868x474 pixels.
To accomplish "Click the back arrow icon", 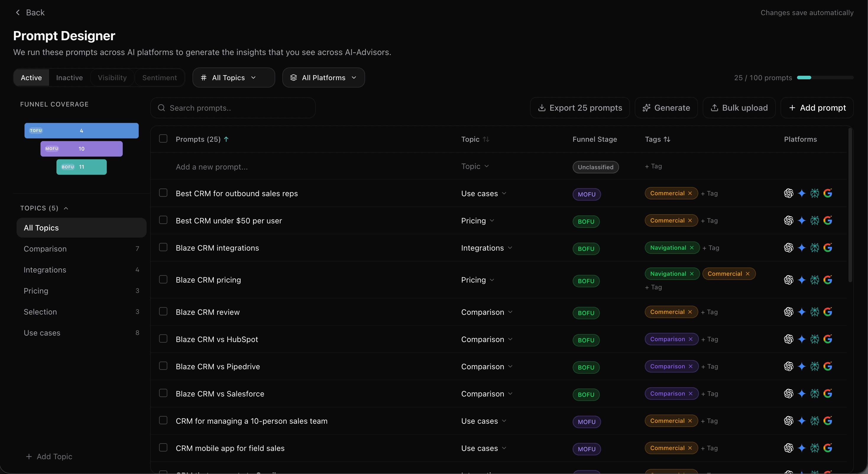I will coord(18,12).
